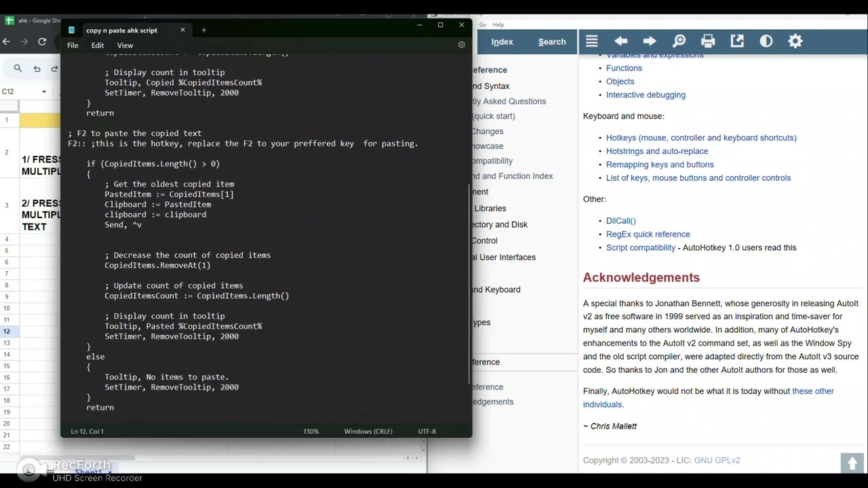Click the Notepad app icon in tab
Image resolution: width=868 pixels, height=488 pixels.
coord(71,30)
